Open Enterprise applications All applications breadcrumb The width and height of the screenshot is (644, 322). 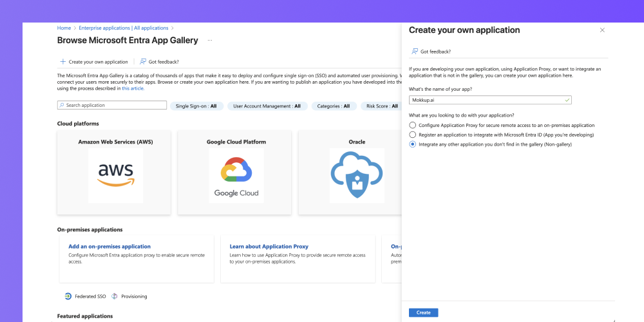pos(124,28)
